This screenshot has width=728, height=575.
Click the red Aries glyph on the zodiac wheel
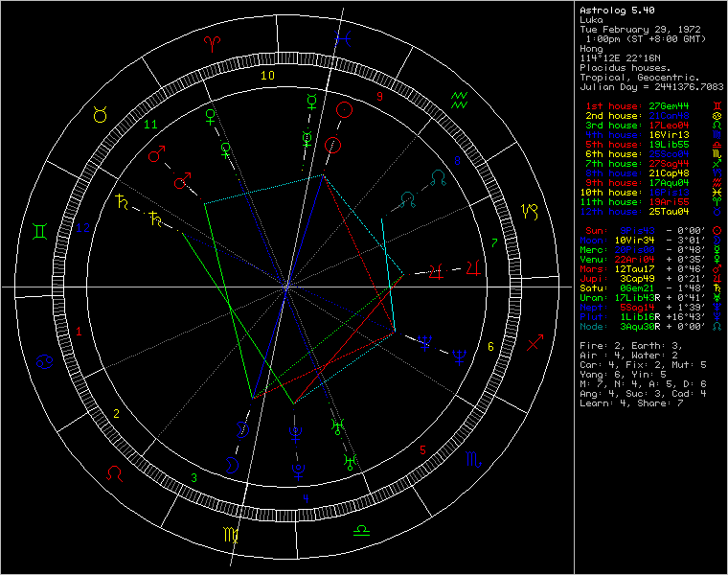coord(213,44)
